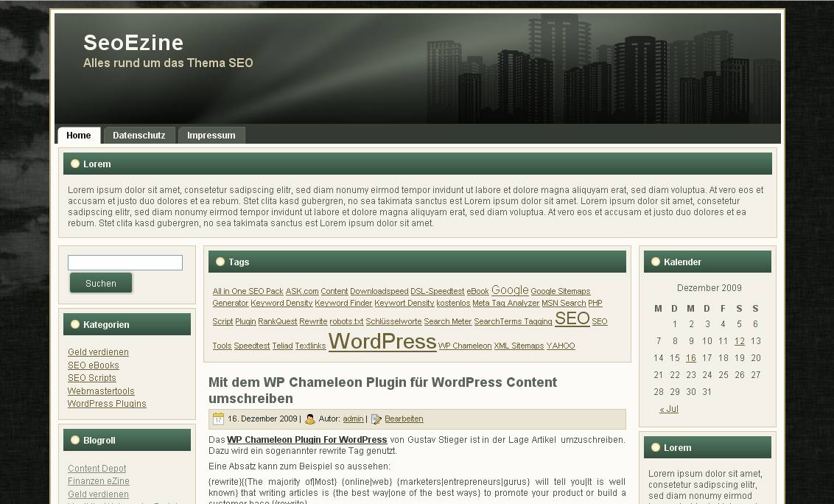Click the author icon before Autor

(x=310, y=419)
